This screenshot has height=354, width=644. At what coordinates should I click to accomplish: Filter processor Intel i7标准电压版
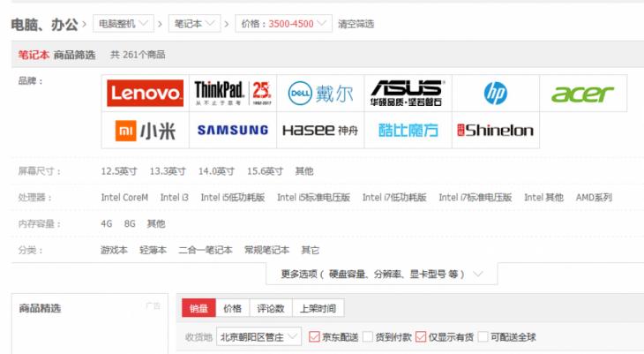(476, 198)
